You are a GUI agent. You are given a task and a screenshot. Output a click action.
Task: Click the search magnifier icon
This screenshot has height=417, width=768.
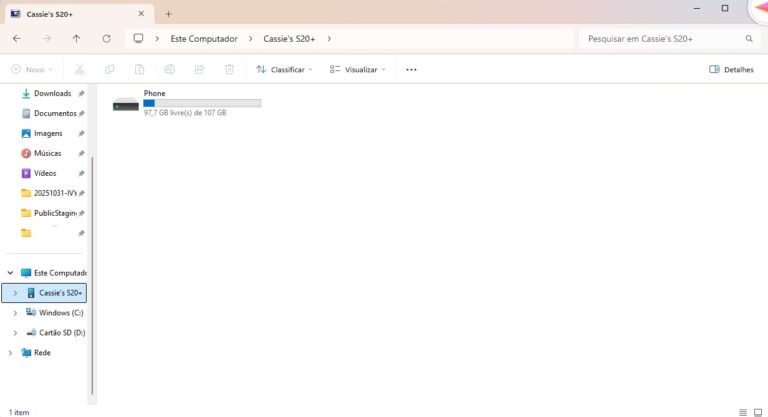[749, 39]
